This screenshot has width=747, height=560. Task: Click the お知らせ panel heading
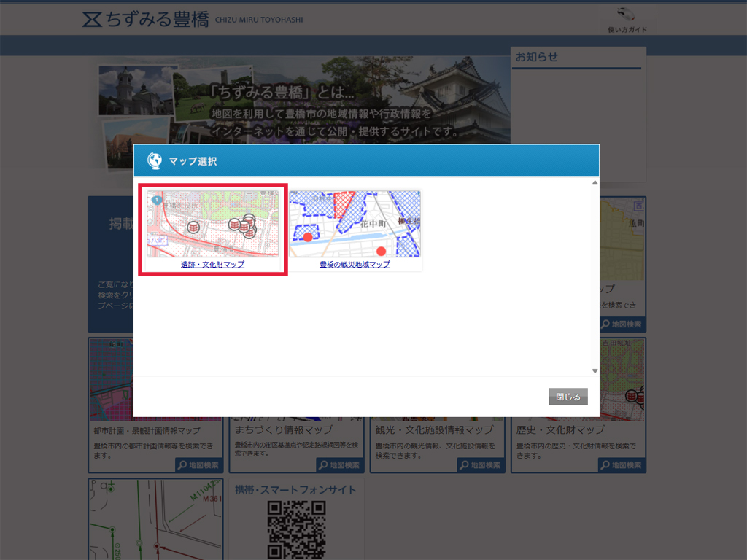coord(536,57)
